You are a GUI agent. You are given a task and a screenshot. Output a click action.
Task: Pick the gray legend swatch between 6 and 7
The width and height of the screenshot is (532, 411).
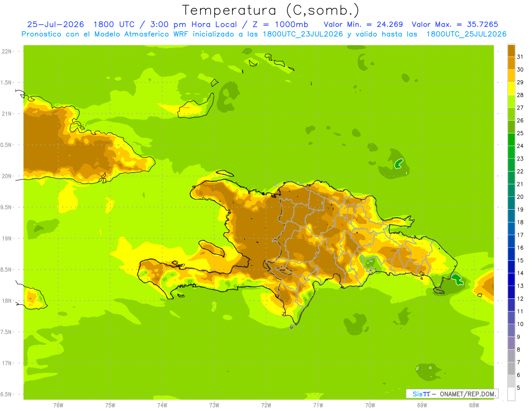(511, 368)
